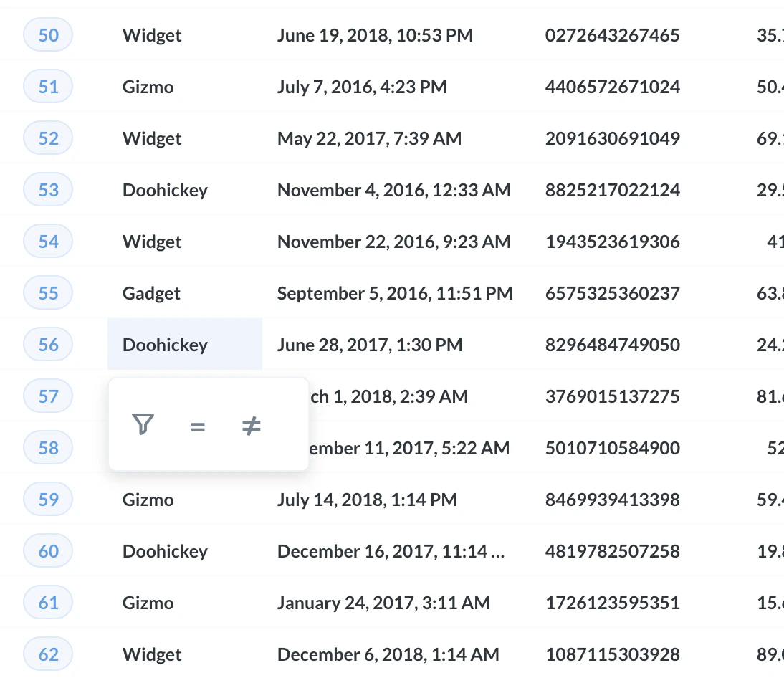The image size is (784, 678).
Task: Click Gizmo category in row 51
Action: (148, 87)
